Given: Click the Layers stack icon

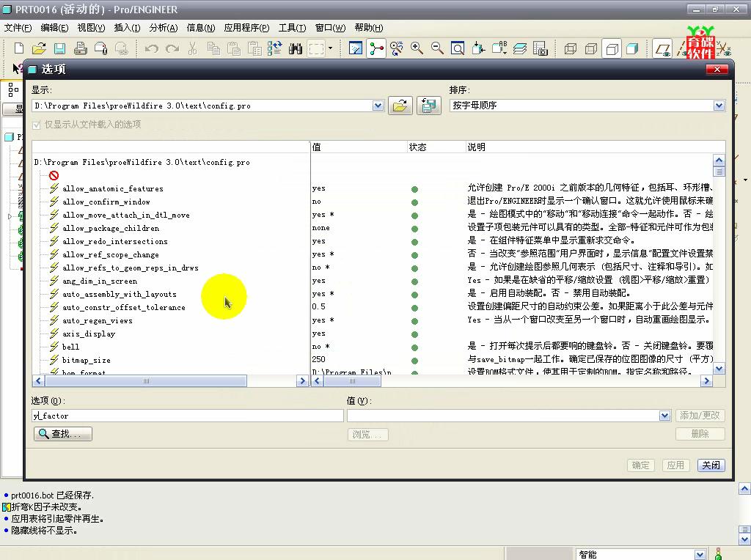Looking at the screenshot, I should click(x=520, y=48).
